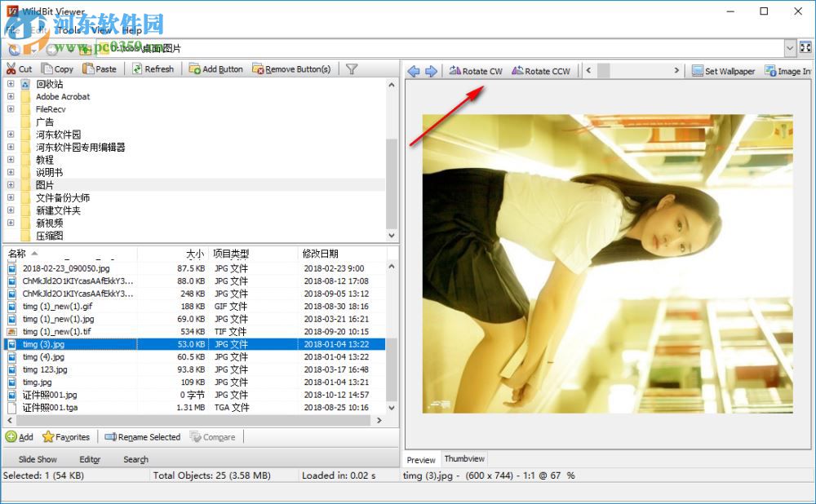Rotate the image clockwise

(x=476, y=71)
